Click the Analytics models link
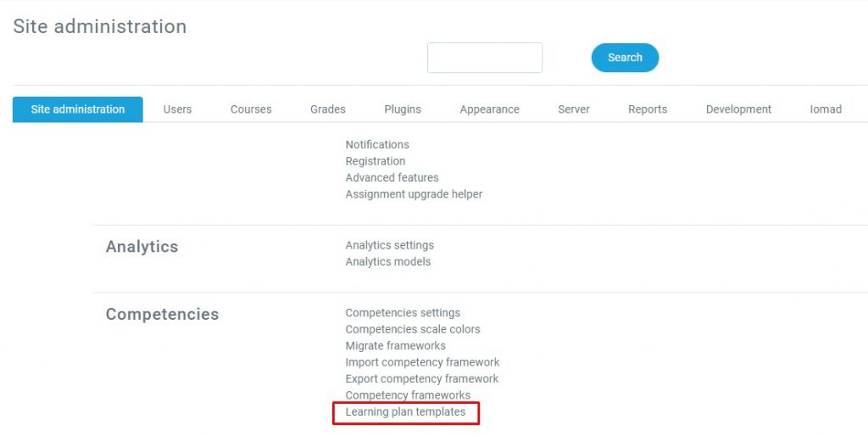This screenshot has width=868, height=436. coord(388,262)
